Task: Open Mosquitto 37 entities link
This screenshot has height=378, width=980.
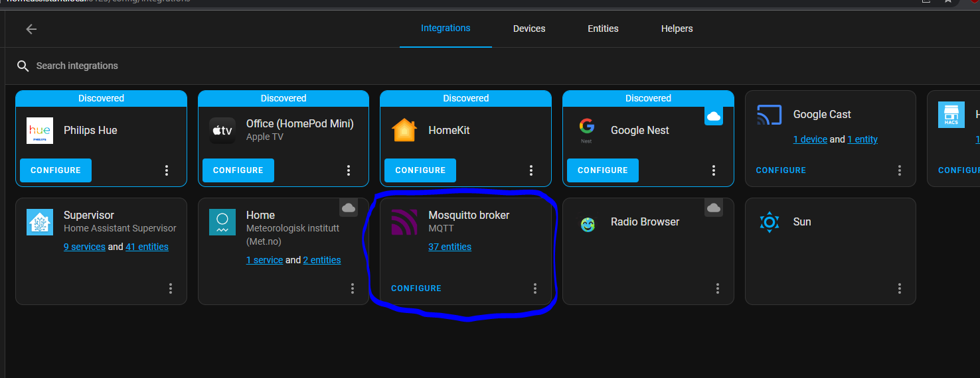Action: [450, 247]
